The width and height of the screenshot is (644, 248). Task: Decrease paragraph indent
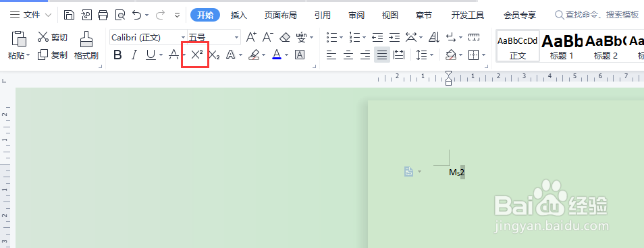tap(377, 37)
